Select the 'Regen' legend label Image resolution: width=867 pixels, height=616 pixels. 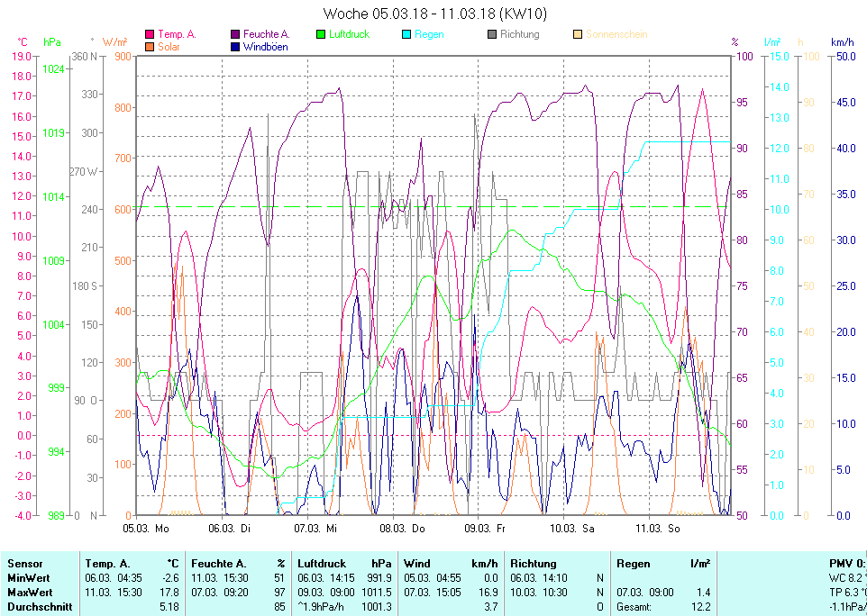(x=429, y=34)
